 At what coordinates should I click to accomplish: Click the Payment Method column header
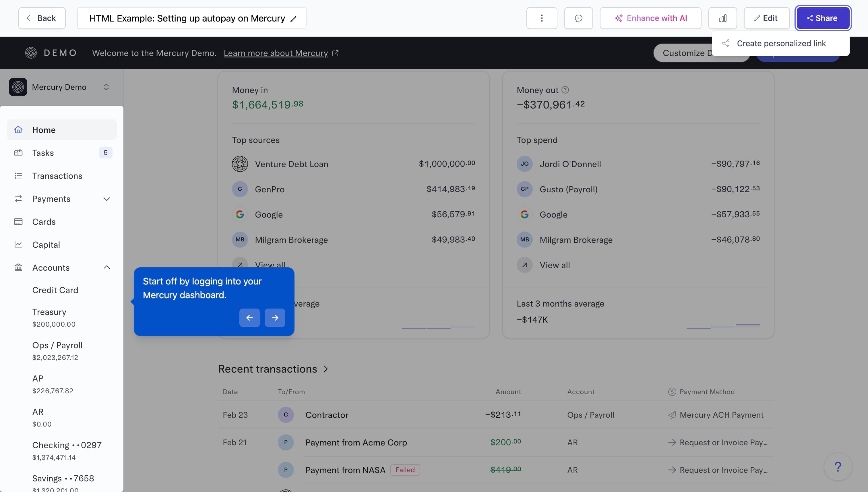pos(707,392)
